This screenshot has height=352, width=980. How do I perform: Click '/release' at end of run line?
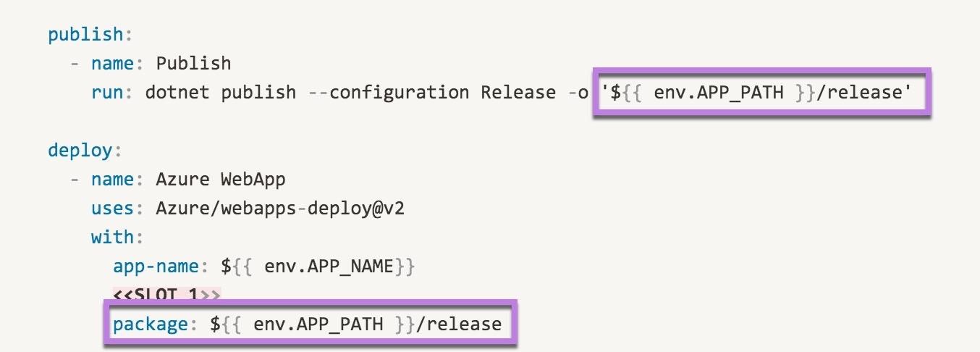(863, 93)
